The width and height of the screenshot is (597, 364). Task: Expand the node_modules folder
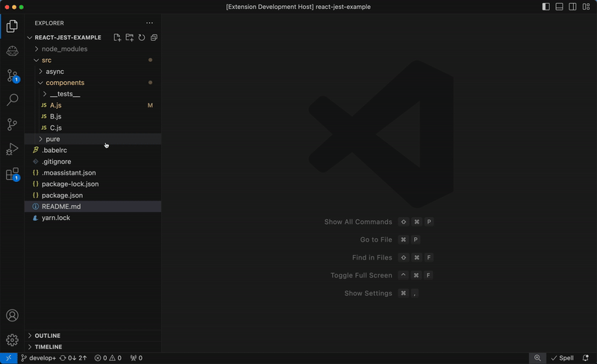93,48
